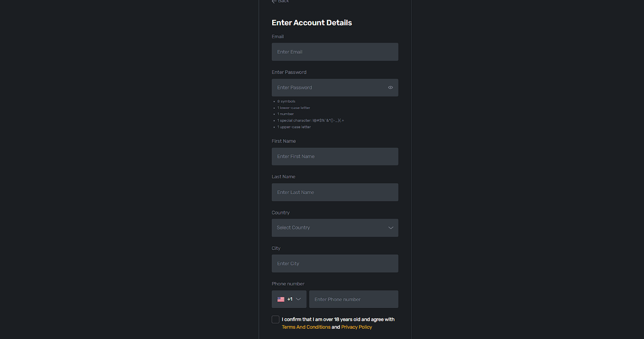Screen dimensions: 644x339
Task: Go back using the Back text link
Action: (x=283, y=1)
